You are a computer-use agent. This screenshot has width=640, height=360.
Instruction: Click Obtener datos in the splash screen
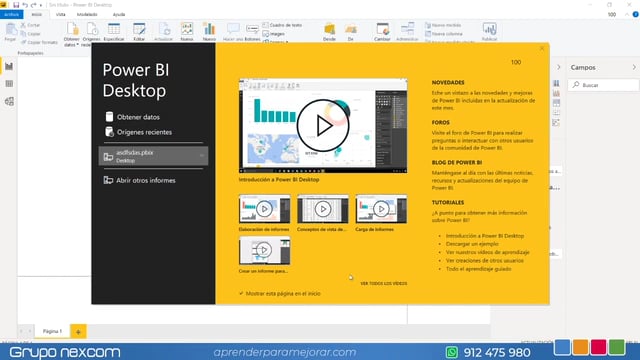(133, 117)
